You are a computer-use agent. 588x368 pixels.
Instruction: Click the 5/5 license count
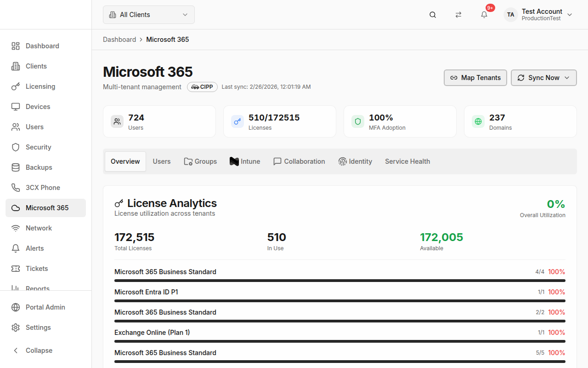coord(540,353)
